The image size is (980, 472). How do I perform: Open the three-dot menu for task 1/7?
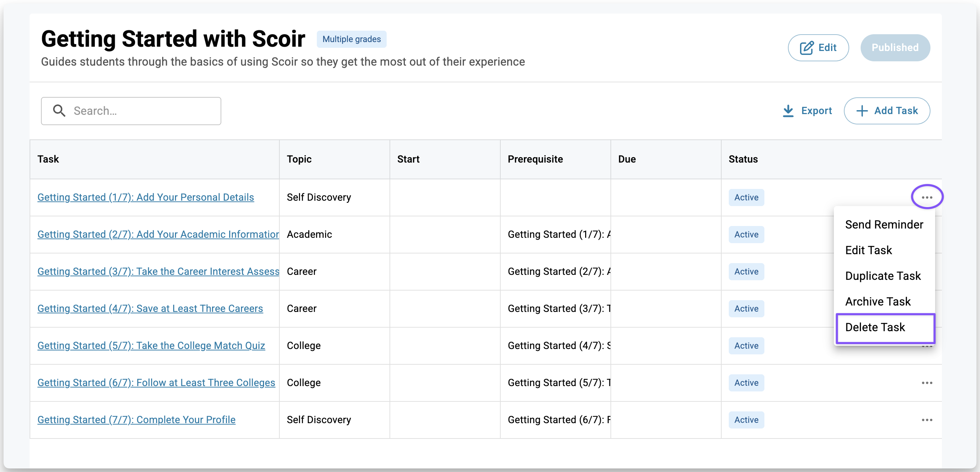927,197
